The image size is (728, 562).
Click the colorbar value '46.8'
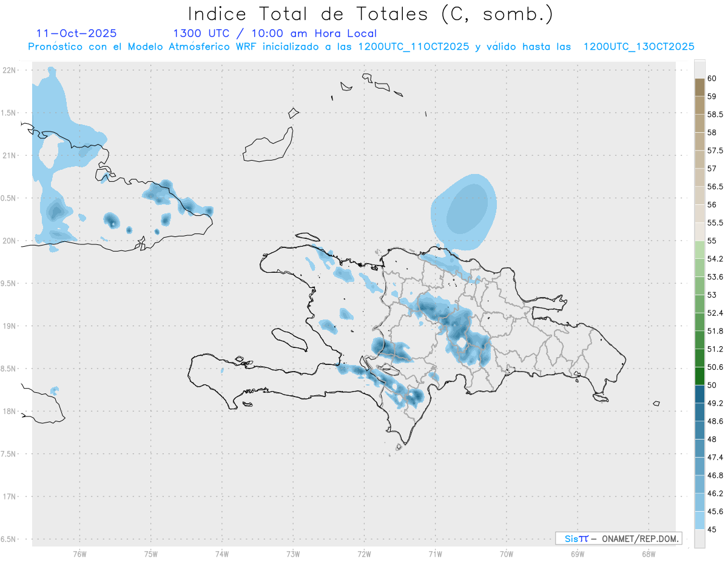715,475
